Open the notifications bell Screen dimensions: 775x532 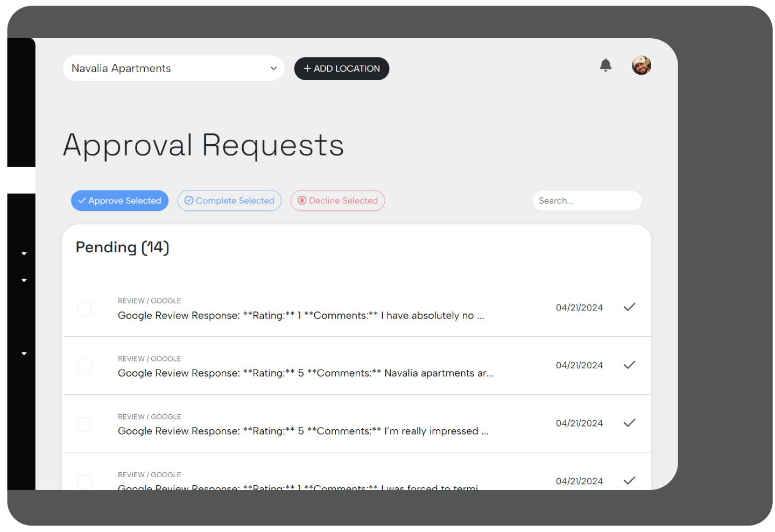coord(605,66)
